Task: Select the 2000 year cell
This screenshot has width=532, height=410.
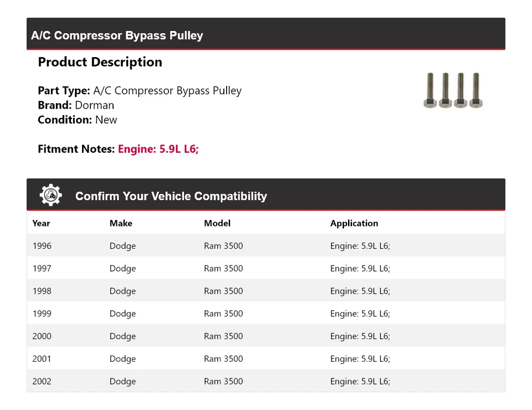Action: (42, 336)
